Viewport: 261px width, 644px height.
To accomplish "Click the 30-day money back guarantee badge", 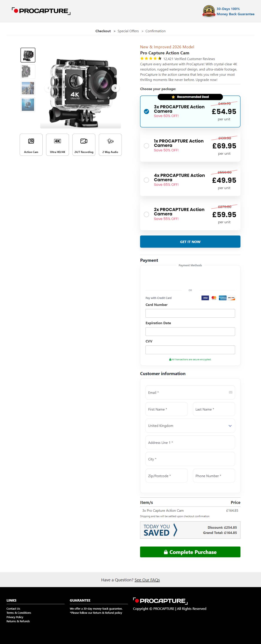I will tap(209, 11).
